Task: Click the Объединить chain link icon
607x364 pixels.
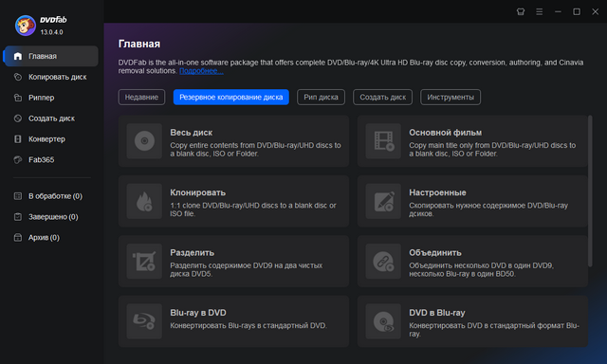Action: click(383, 261)
